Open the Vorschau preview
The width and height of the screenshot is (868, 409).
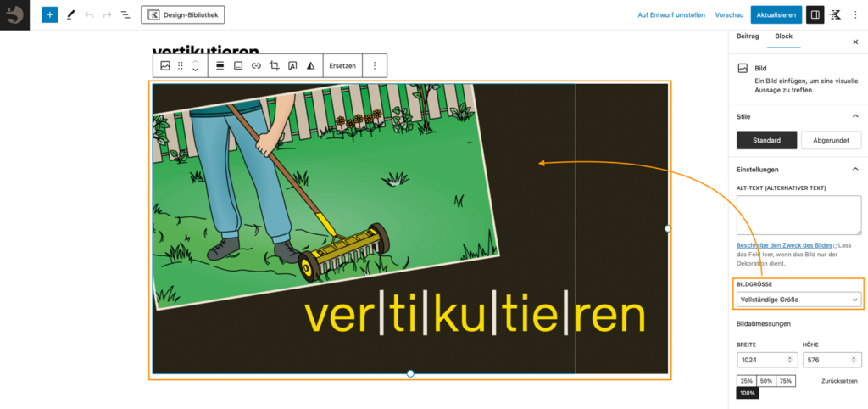click(x=729, y=15)
